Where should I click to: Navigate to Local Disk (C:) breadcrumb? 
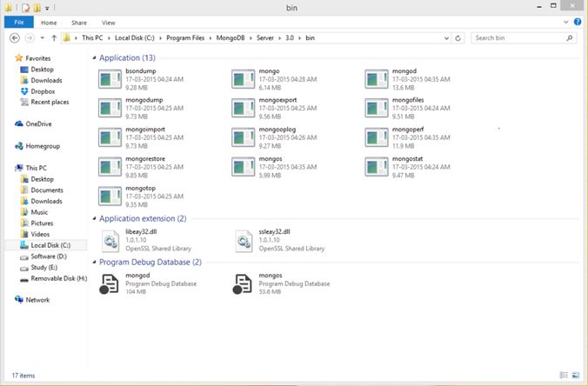coord(135,38)
